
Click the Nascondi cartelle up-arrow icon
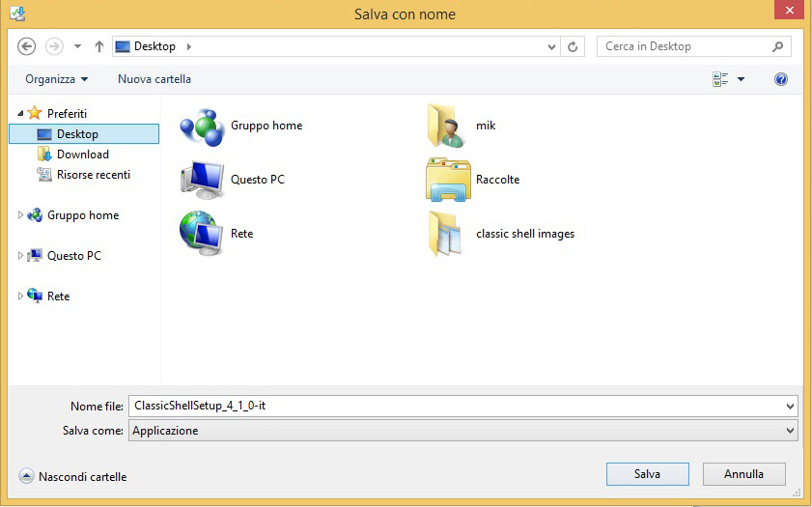pos(26,476)
